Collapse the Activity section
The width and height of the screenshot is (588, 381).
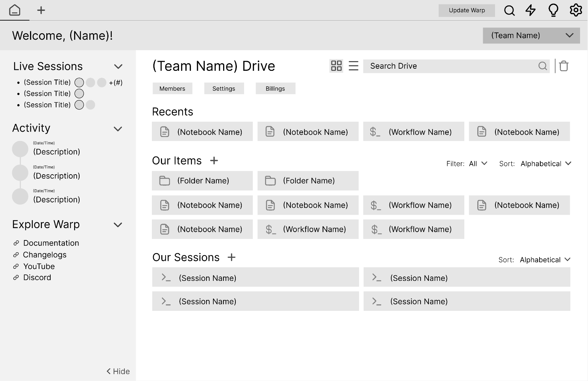point(118,129)
